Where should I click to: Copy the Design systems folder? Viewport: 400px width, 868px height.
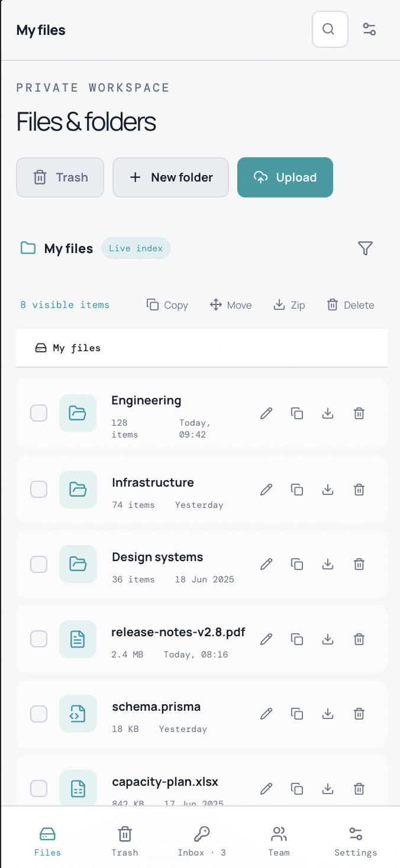[x=298, y=564]
